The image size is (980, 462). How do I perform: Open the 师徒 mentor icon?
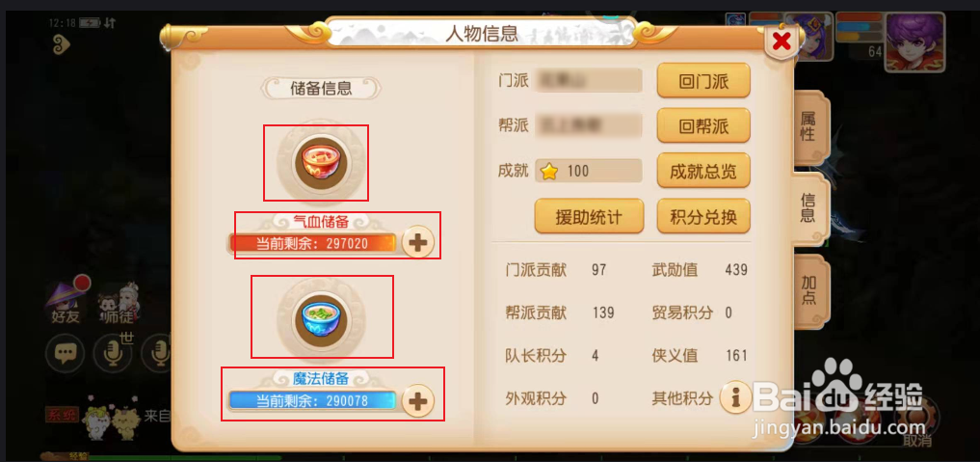118,304
